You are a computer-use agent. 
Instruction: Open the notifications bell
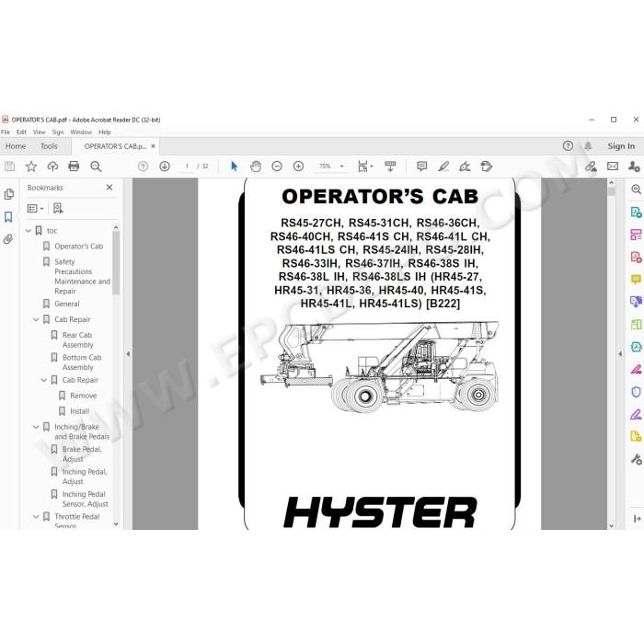pyautogui.click(x=588, y=145)
